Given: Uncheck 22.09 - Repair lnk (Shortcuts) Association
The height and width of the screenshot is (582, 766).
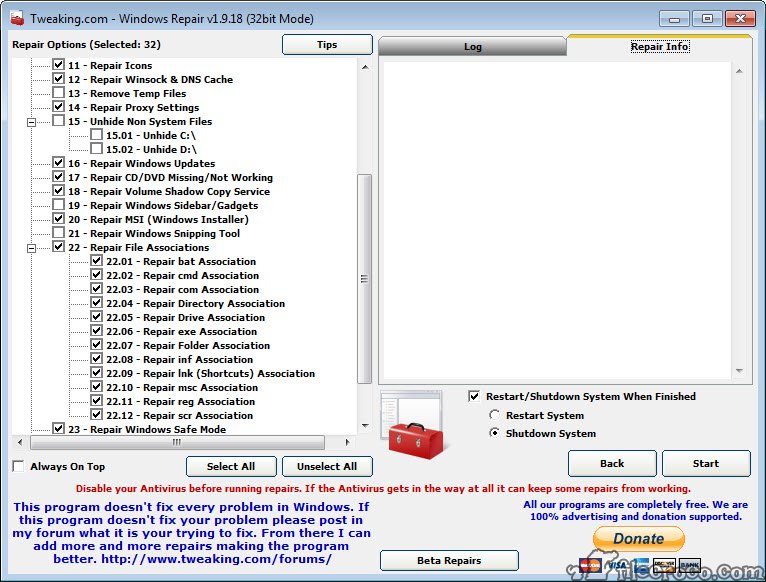Looking at the screenshot, I should coord(97,373).
